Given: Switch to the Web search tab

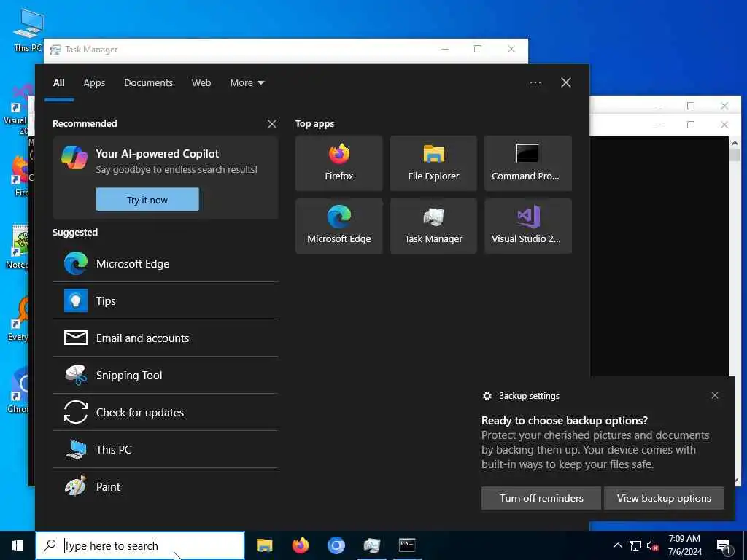Looking at the screenshot, I should click(201, 83).
